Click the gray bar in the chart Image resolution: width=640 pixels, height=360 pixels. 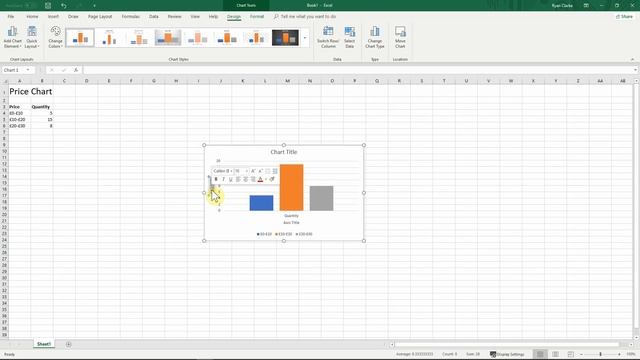pos(321,198)
